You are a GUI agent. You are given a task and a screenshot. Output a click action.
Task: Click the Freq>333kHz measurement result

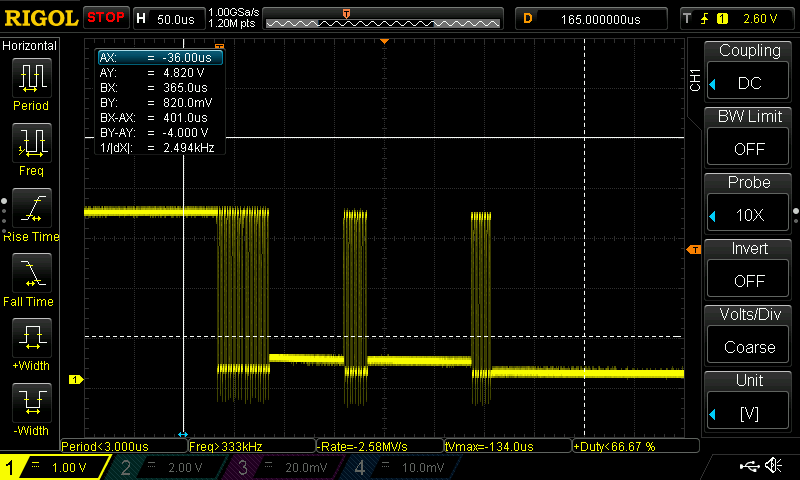[252, 446]
